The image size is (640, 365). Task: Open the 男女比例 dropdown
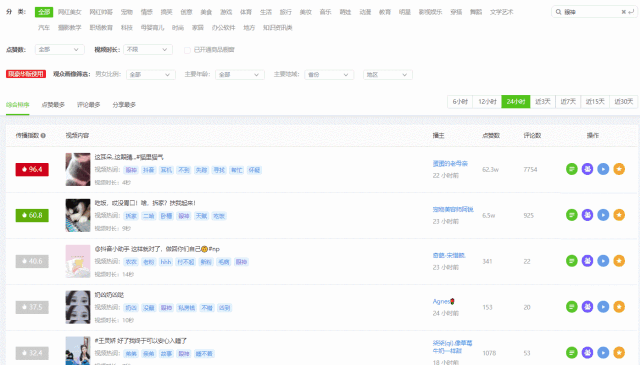(151, 75)
